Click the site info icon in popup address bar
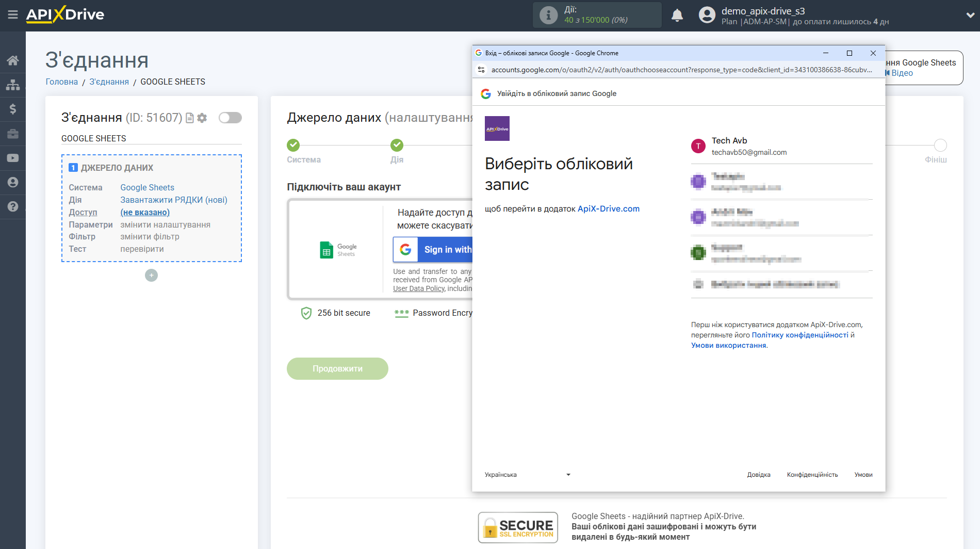The image size is (980, 549). 481,70
